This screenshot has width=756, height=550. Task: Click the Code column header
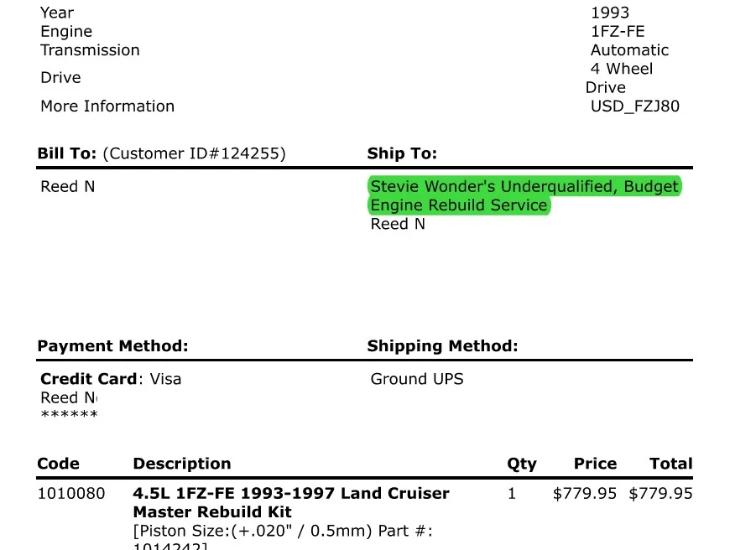(59, 464)
